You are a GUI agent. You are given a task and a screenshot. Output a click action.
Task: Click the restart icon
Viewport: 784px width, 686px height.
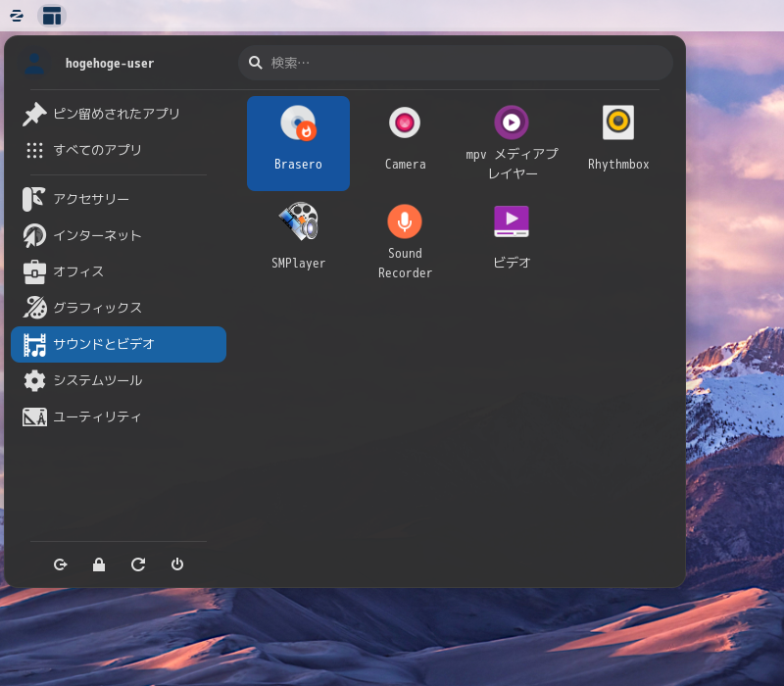[x=138, y=564]
